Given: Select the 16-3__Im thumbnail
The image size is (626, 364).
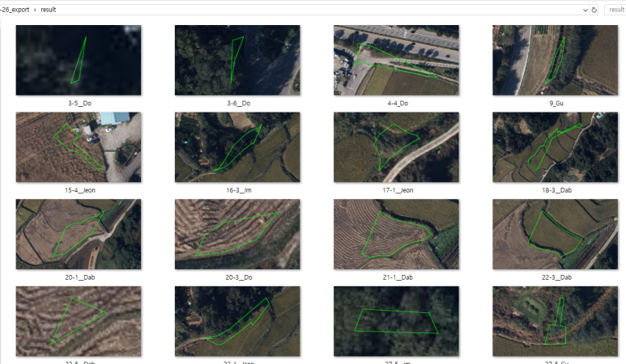Looking at the screenshot, I should (237, 147).
